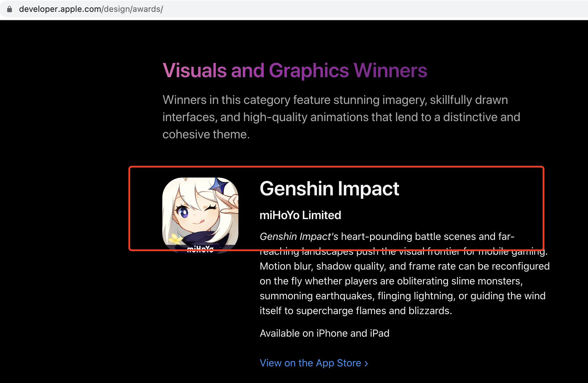Click the line about summoning earthquakes, flinging lightning

click(x=403, y=296)
